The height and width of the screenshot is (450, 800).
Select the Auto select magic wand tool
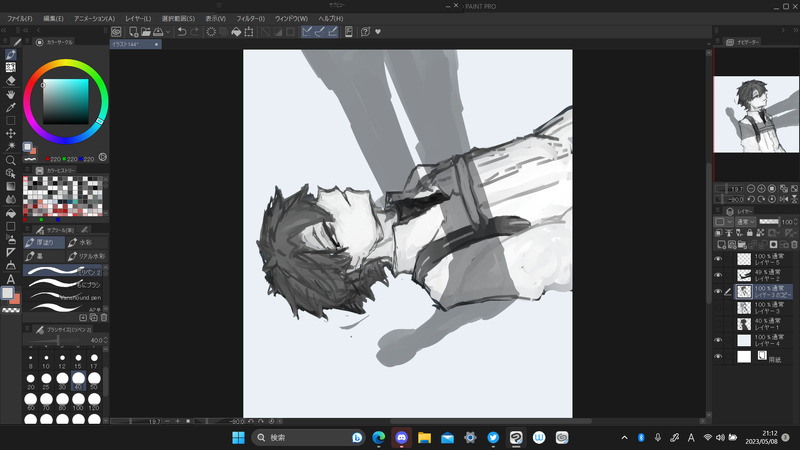pos(10,146)
